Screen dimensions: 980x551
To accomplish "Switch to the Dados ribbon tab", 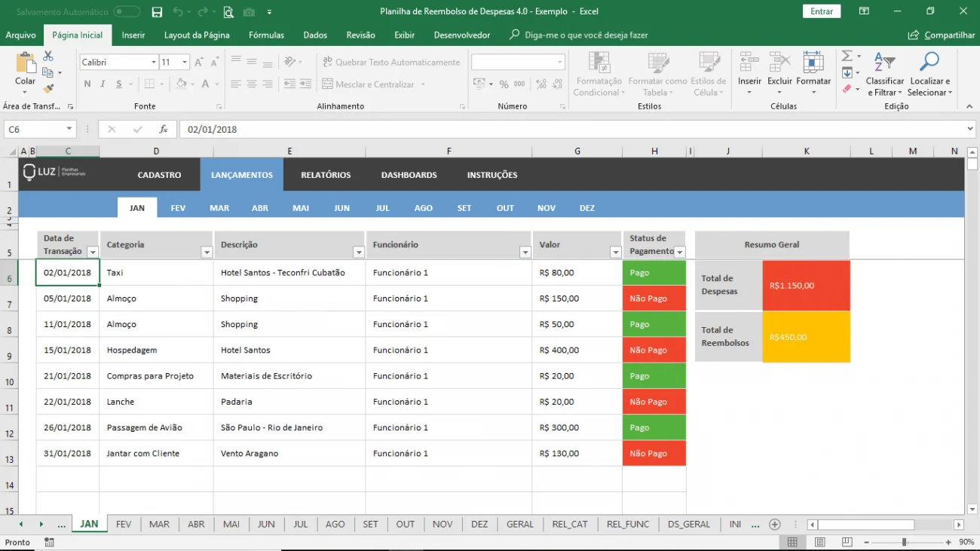I will pyautogui.click(x=315, y=35).
